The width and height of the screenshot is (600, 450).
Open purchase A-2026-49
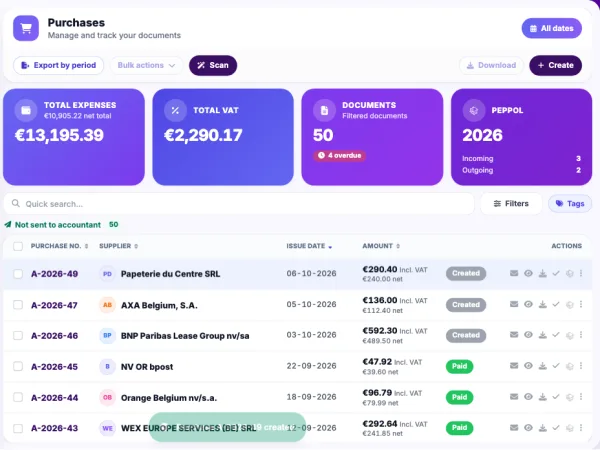click(x=54, y=274)
